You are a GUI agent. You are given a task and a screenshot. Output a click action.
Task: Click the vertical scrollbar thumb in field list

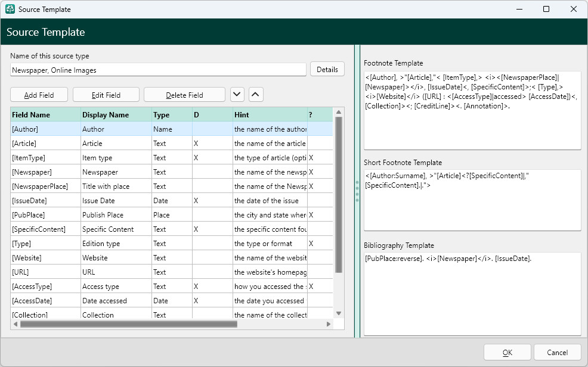339,195
